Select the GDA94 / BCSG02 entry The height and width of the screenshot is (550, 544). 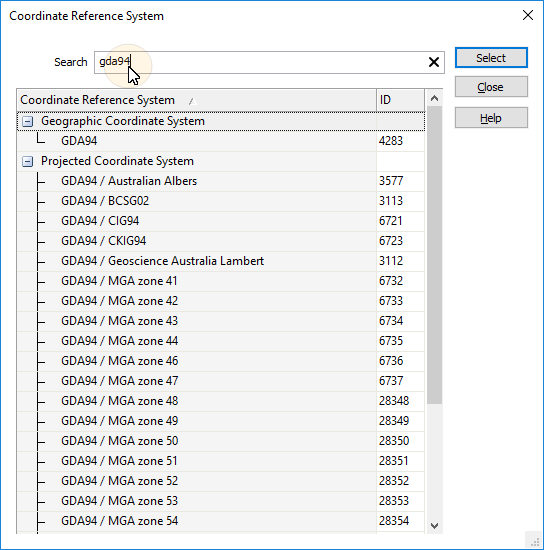[221, 201]
